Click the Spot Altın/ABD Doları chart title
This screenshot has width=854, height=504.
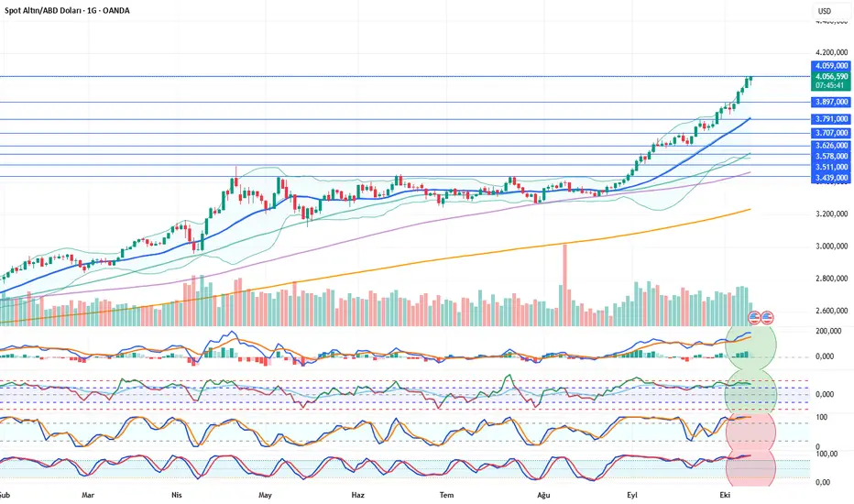[x=67, y=10]
